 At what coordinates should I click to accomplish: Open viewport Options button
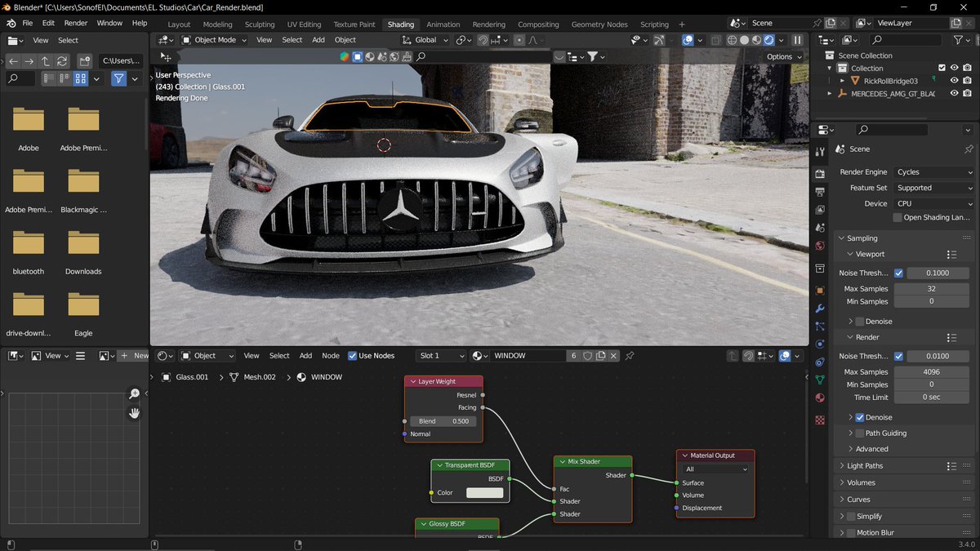tap(783, 56)
